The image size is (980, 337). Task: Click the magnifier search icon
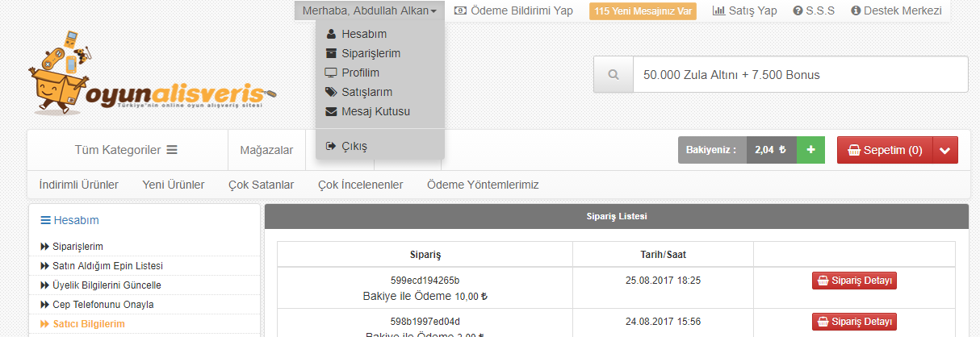click(x=614, y=74)
